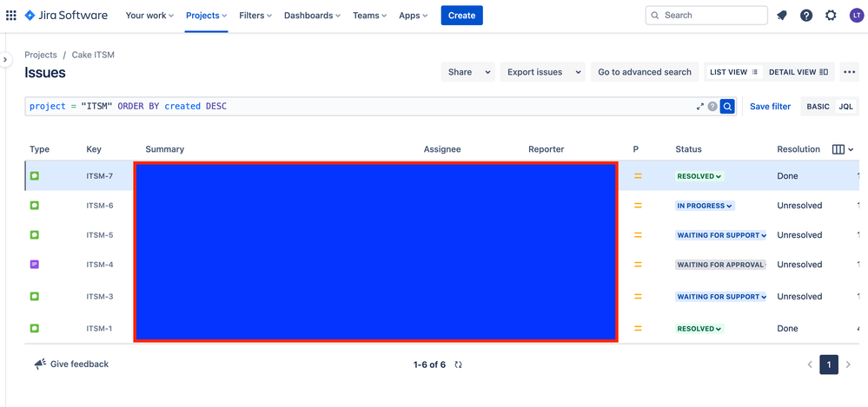
Task: Click the issue type icon for ITSM-6
Action: 35,205
